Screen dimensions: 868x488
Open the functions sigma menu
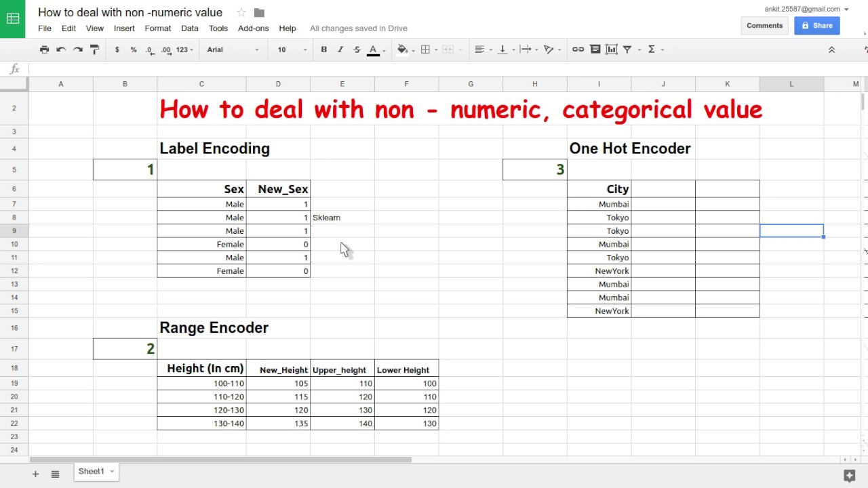(x=654, y=49)
